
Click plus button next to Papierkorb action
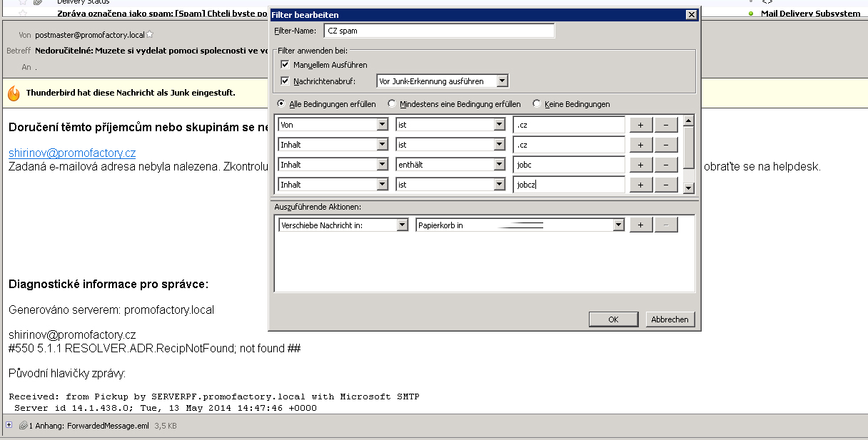[x=640, y=225]
